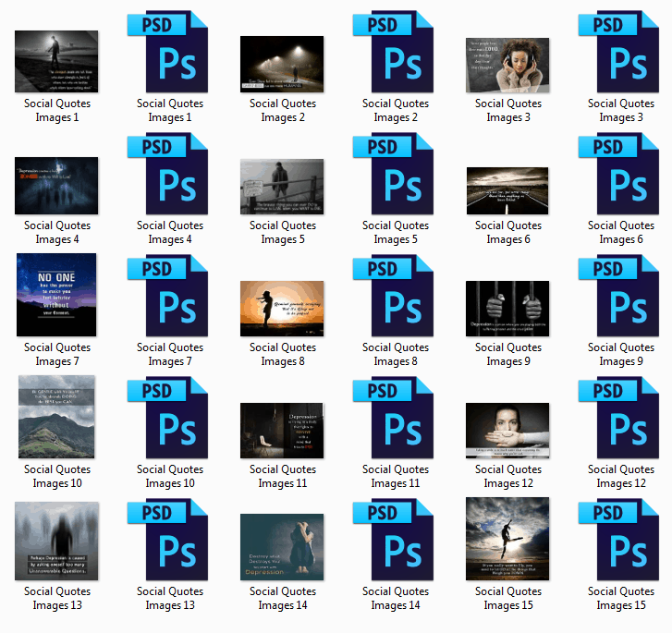Select the Social Quotes Images 14 PSD icon
The height and width of the screenshot is (633, 672).
point(396,541)
